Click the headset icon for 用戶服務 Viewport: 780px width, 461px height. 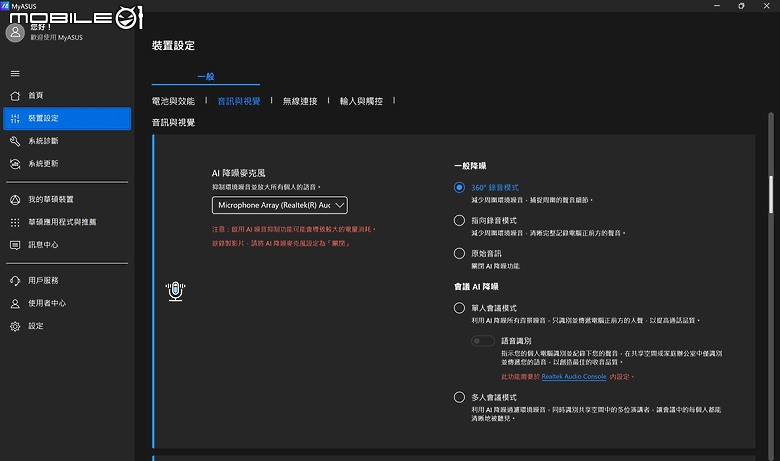(x=15, y=281)
